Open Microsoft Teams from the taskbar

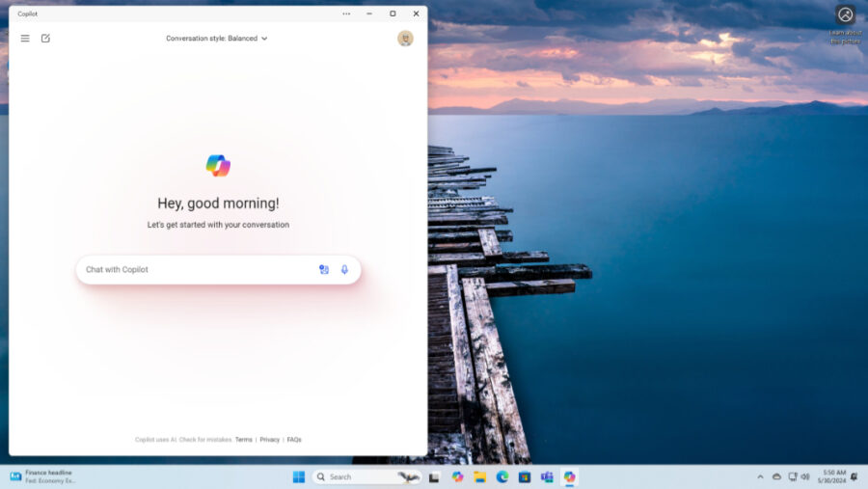(547, 477)
